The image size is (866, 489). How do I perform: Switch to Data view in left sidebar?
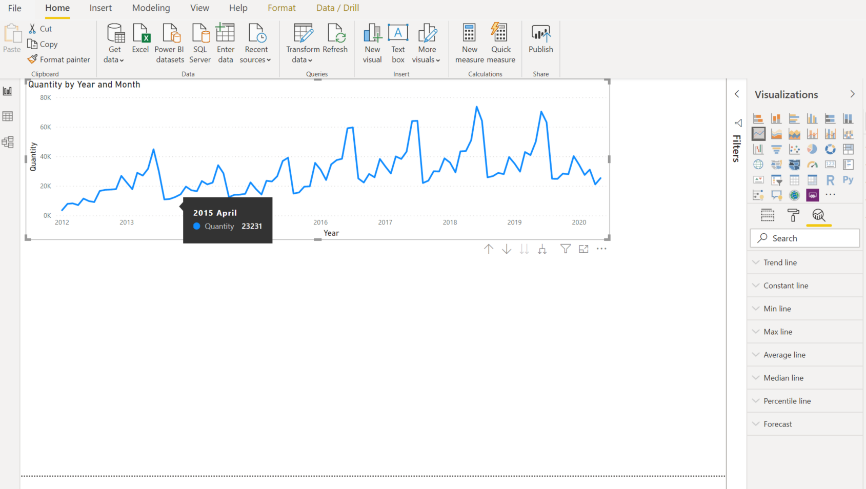click(x=8, y=117)
